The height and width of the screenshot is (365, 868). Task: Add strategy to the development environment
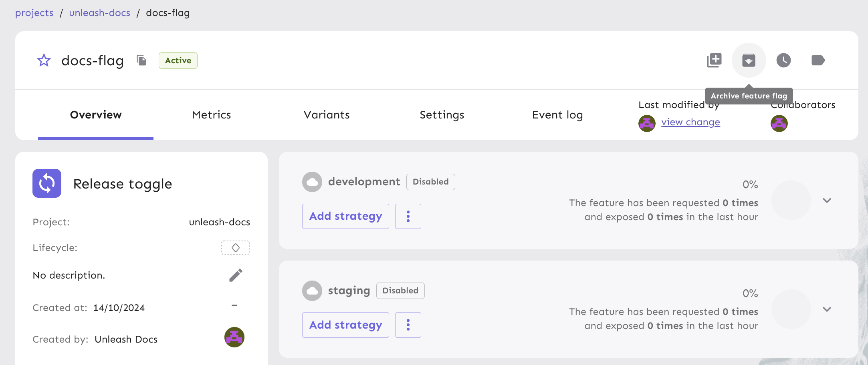click(345, 216)
